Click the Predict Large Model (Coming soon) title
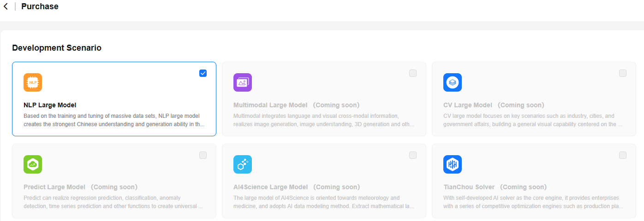The width and height of the screenshot is (644, 221). [80, 187]
